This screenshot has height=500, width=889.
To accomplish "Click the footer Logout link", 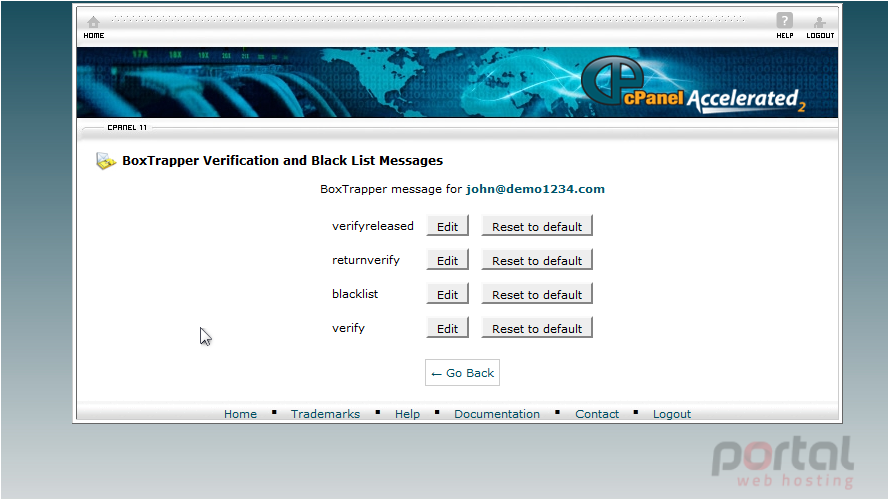I will [672, 414].
